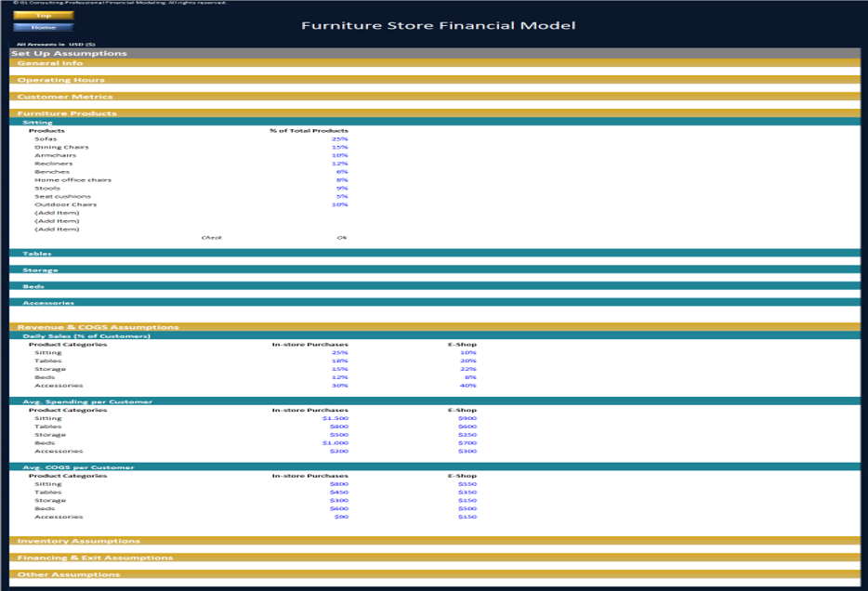This screenshot has width=868, height=591.
Task: Select Avg. COGS Tables in-store $450
Action: point(339,492)
